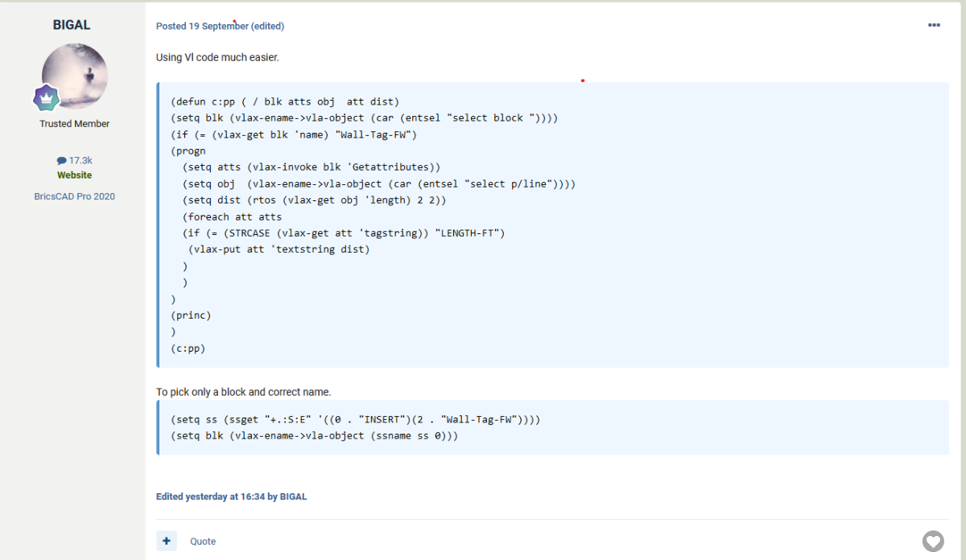Viewport: 966px width, 560px height.
Task: Open post options ellipsis menu
Action: coord(934,25)
